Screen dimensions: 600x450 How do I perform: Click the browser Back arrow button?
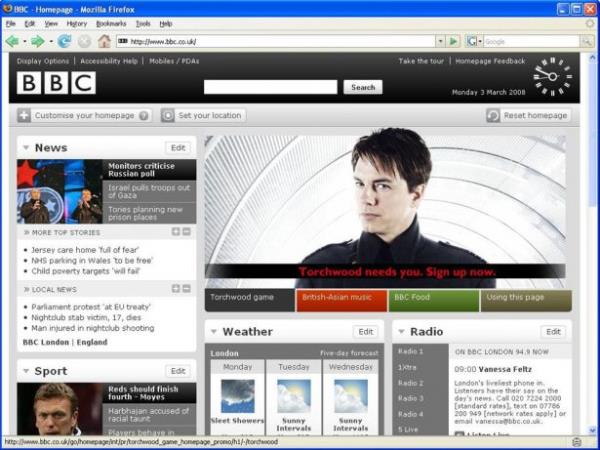click(12, 41)
